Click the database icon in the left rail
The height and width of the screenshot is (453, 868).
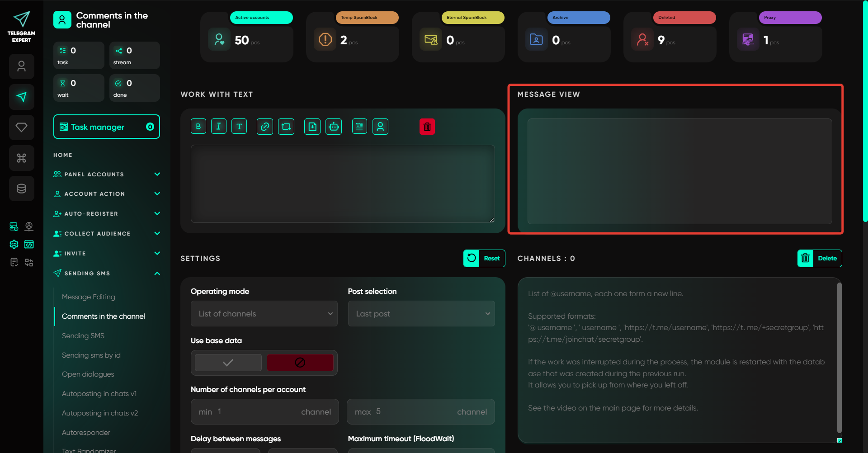[22, 189]
